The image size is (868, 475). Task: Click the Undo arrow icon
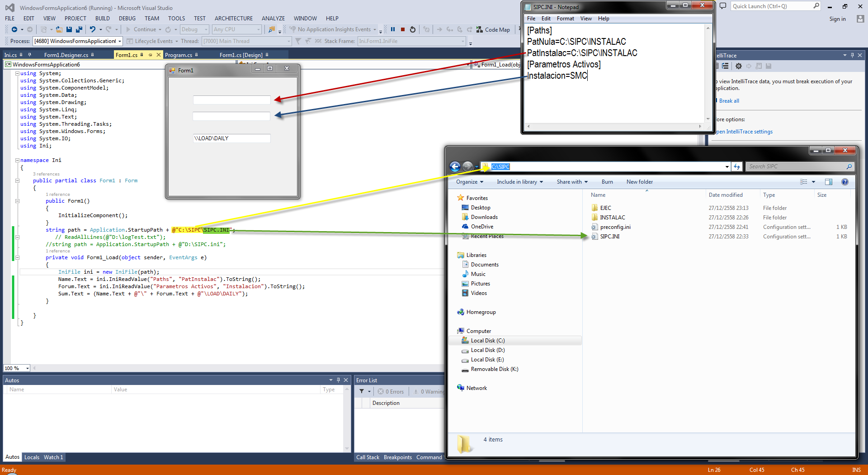point(92,29)
